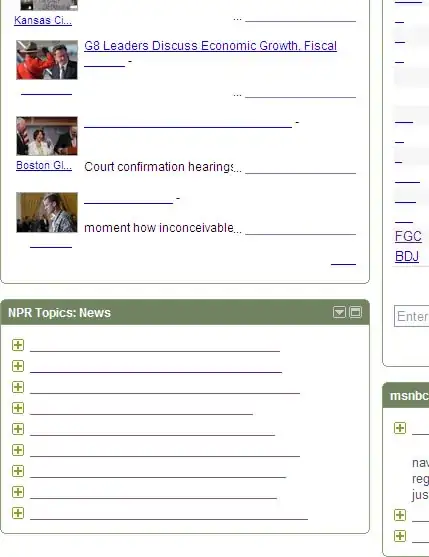
Task: Open the Kansas Ci... source link
Action: click(43, 20)
